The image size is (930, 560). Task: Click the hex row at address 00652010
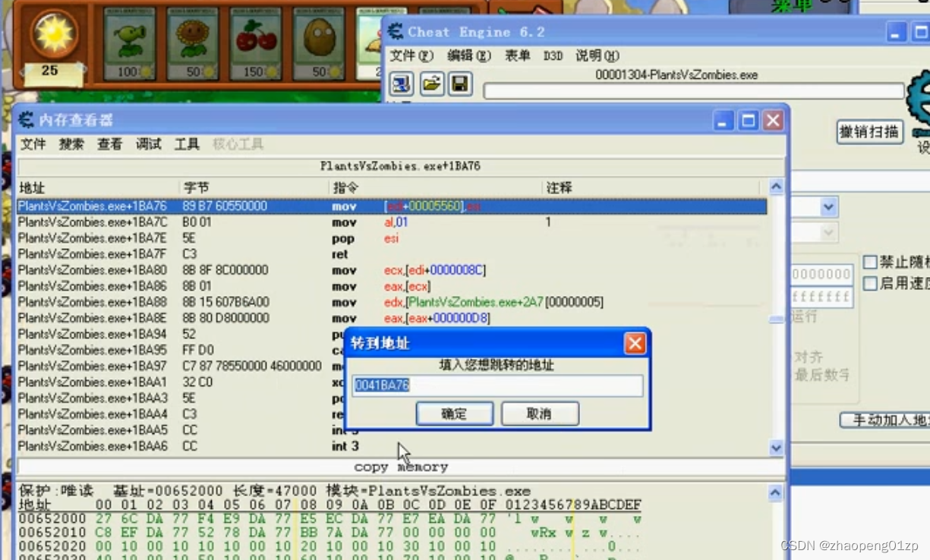click(x=330, y=533)
